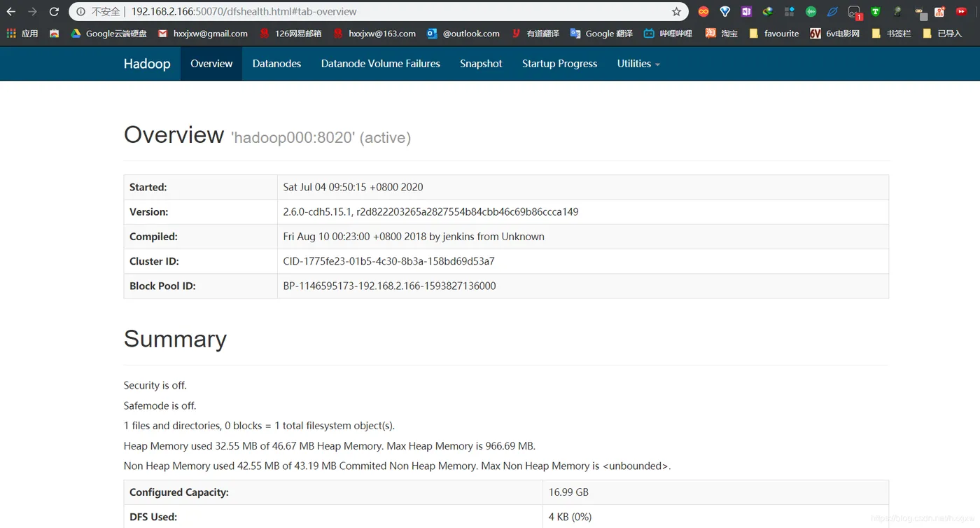
Task: Open the Google Translate bookmark
Action: click(x=601, y=33)
